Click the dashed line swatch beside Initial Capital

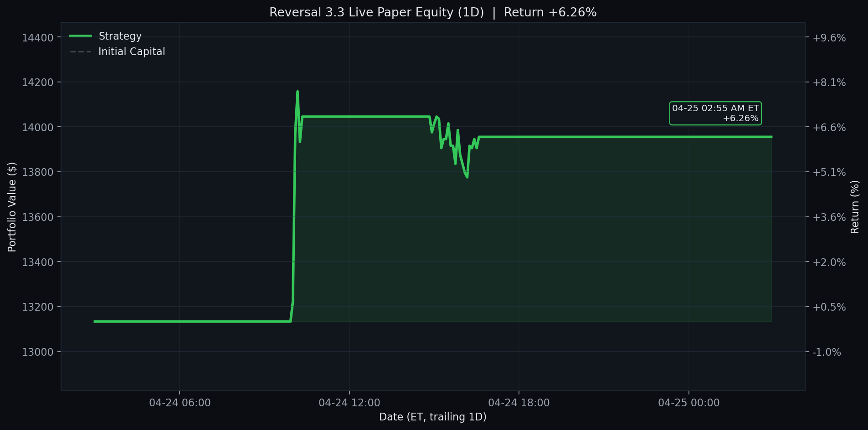81,51
